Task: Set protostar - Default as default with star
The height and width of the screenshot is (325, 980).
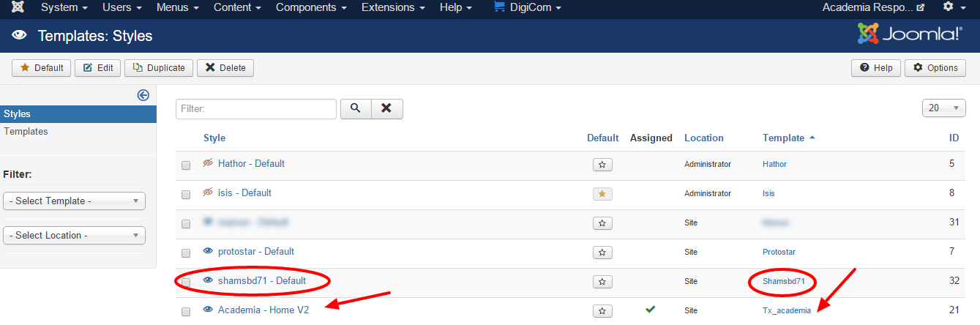Action: pyautogui.click(x=602, y=253)
